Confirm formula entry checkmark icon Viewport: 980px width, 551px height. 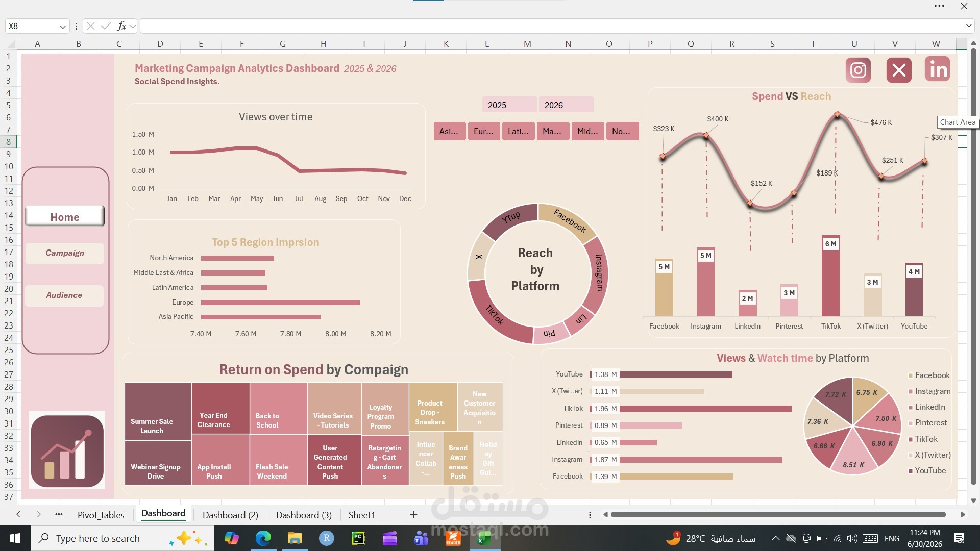tap(106, 26)
